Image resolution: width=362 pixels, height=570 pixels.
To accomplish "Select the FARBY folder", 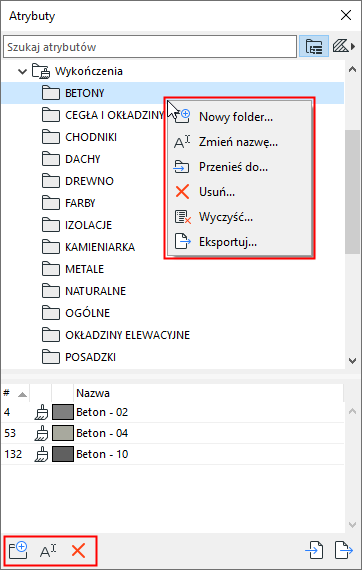I will [80, 203].
